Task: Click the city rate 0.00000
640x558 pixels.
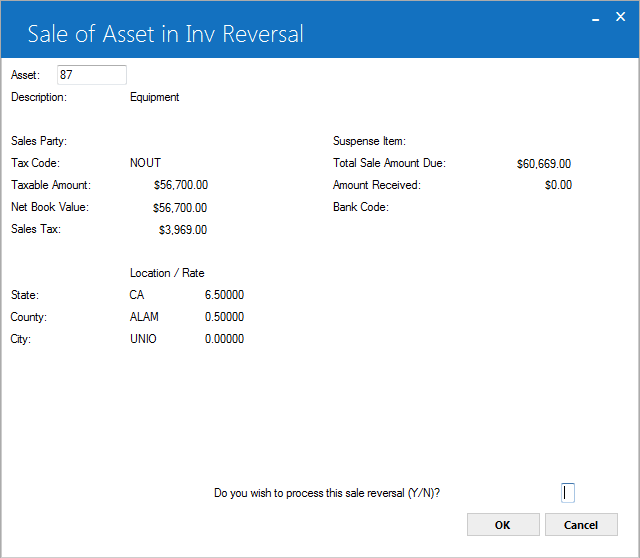Action: pos(224,339)
